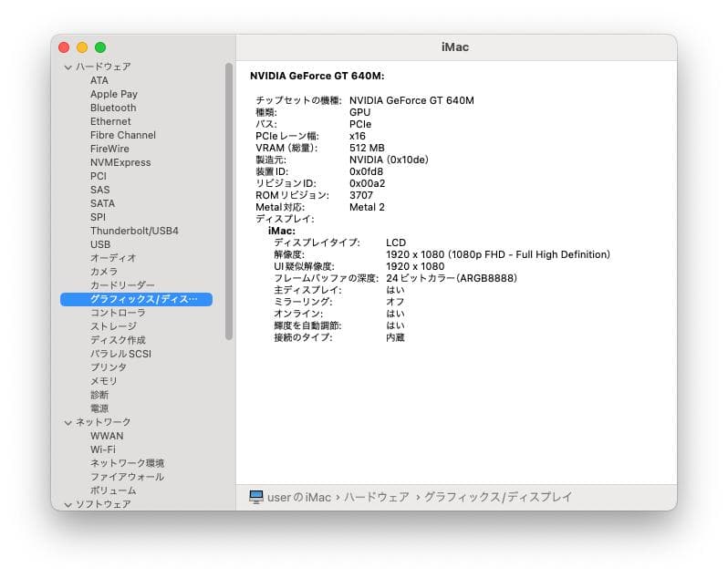
Task: Click the LCD display type value
Action: click(396, 243)
